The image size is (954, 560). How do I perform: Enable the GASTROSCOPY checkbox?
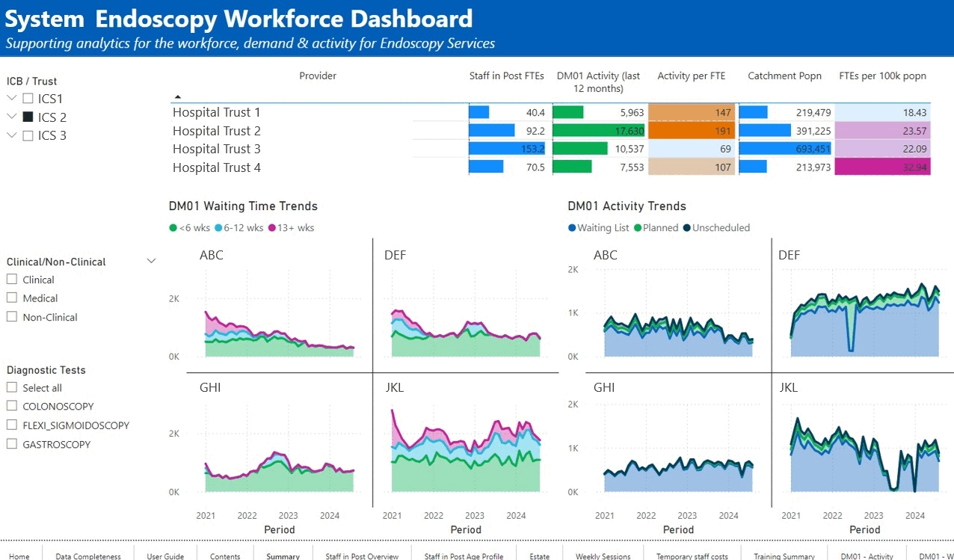(12, 443)
